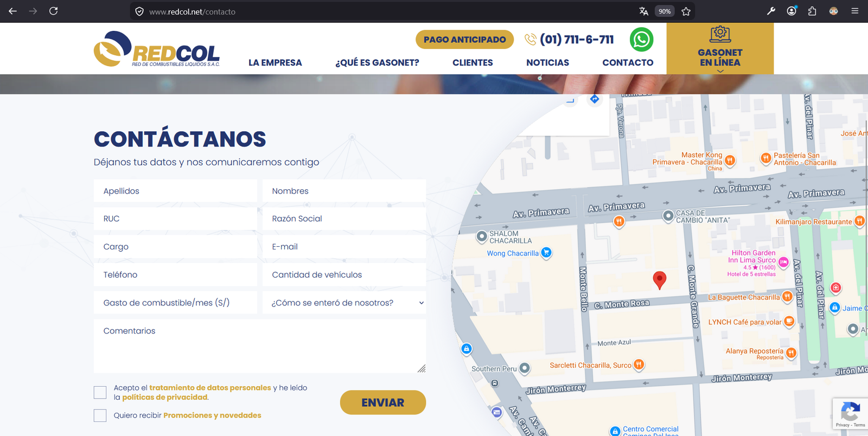
Task: Select the Pastelería San Antonio marker
Action: click(x=765, y=158)
